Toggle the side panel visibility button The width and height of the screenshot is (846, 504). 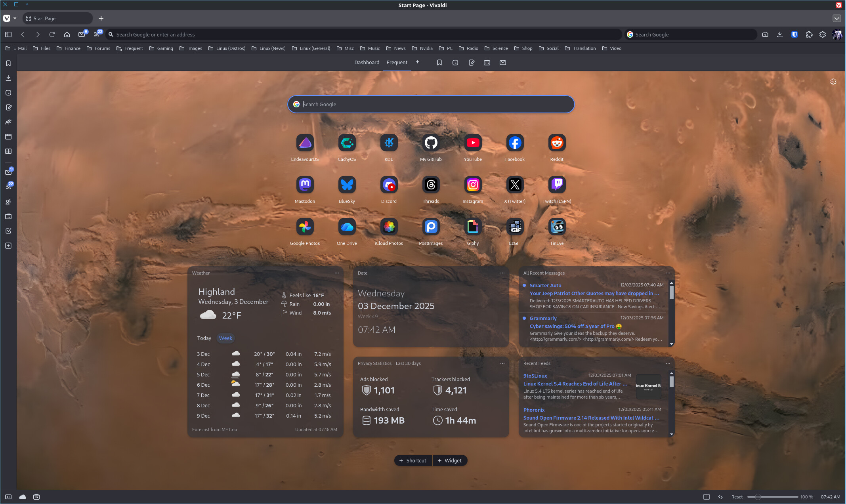8,34
